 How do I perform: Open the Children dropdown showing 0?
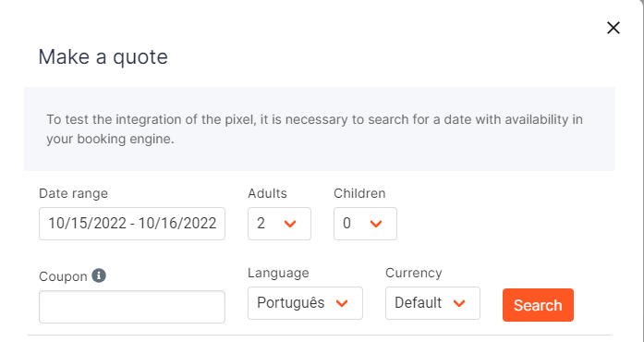click(365, 224)
